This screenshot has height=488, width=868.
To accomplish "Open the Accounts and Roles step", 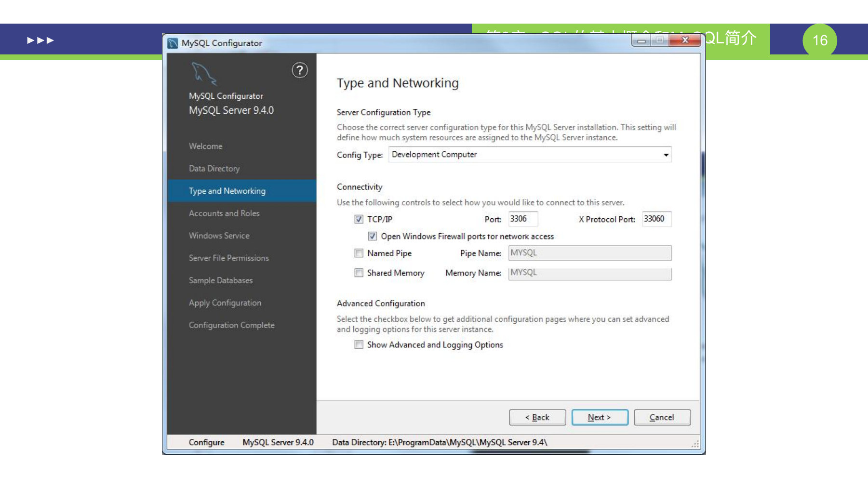I will pos(224,213).
